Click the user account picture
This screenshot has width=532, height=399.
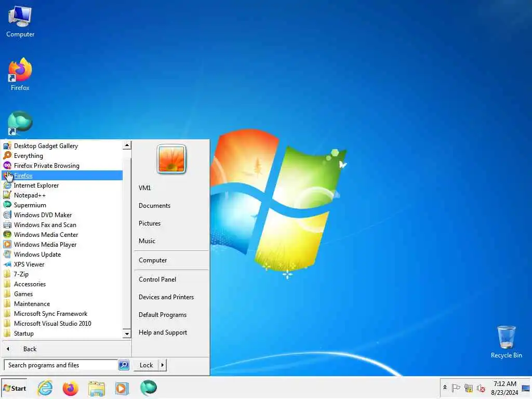click(171, 159)
